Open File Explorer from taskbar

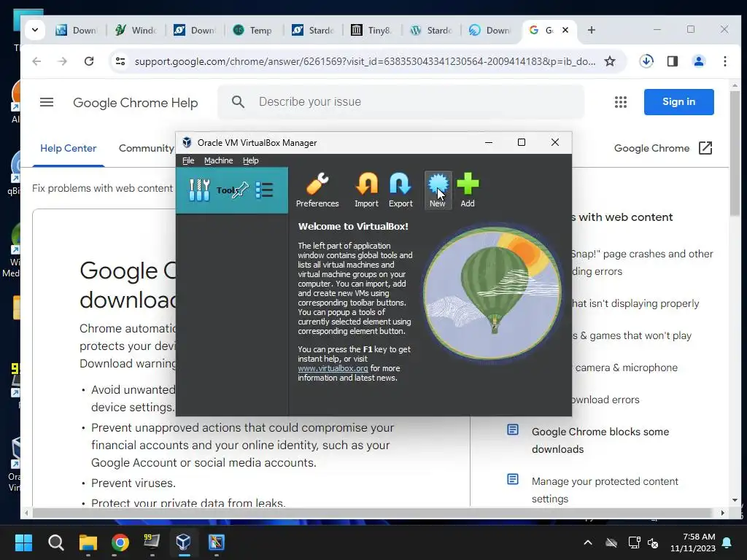88,542
